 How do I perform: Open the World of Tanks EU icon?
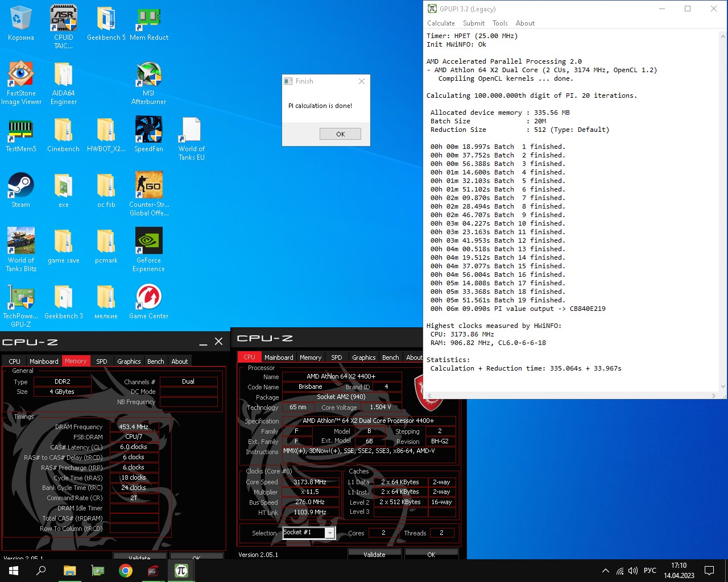pyautogui.click(x=192, y=139)
